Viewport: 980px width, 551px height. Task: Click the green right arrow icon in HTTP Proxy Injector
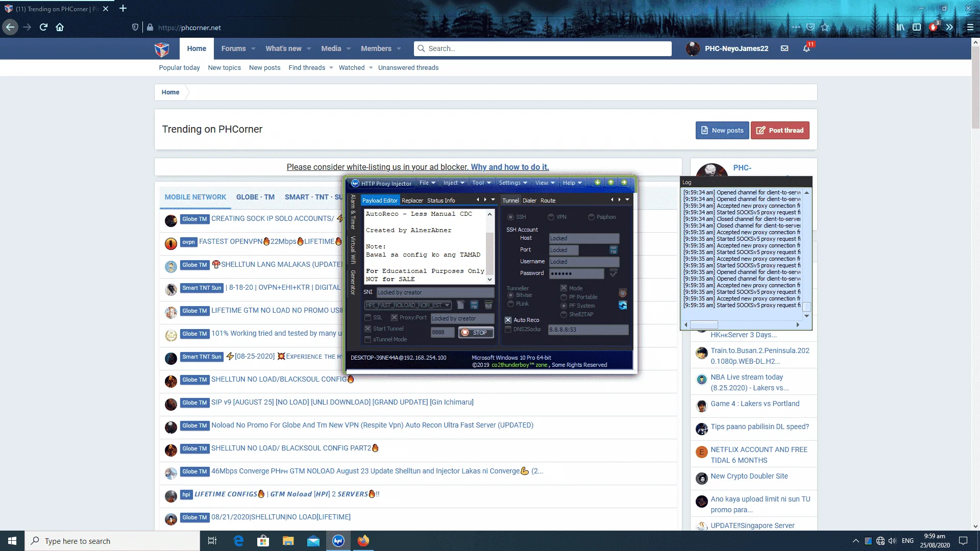pos(624,183)
